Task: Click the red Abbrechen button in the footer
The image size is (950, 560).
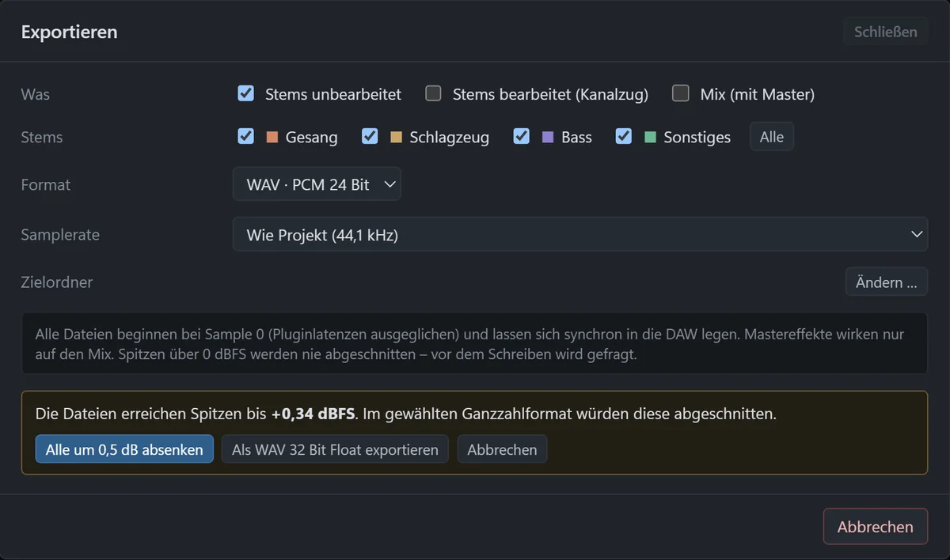Action: [876, 527]
